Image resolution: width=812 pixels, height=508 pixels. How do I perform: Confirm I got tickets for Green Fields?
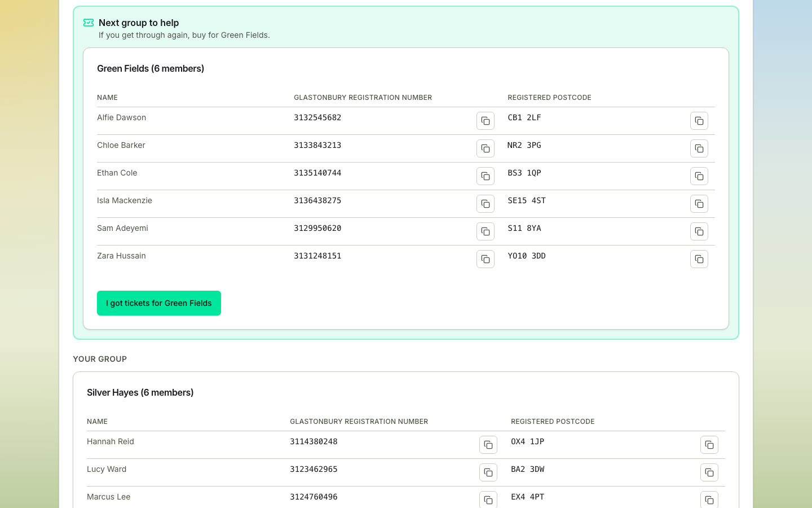click(x=159, y=303)
